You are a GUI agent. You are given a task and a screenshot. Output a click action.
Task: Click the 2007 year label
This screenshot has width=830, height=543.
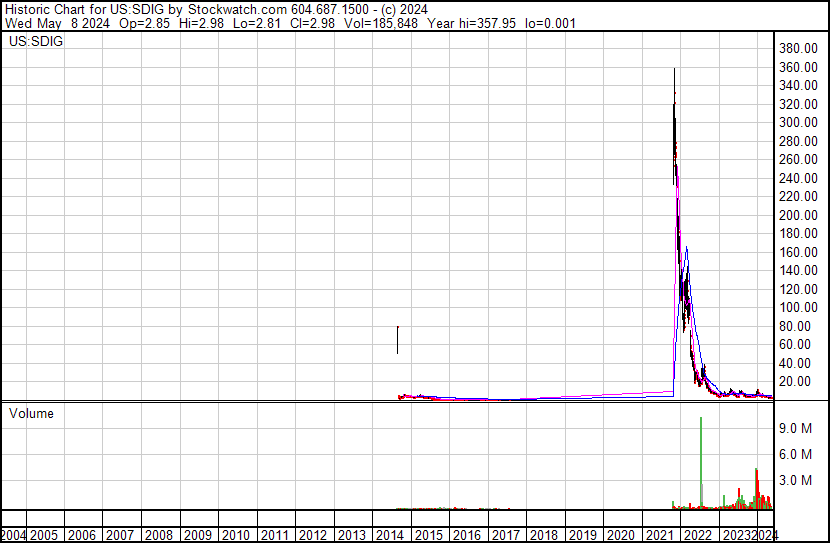point(121,535)
